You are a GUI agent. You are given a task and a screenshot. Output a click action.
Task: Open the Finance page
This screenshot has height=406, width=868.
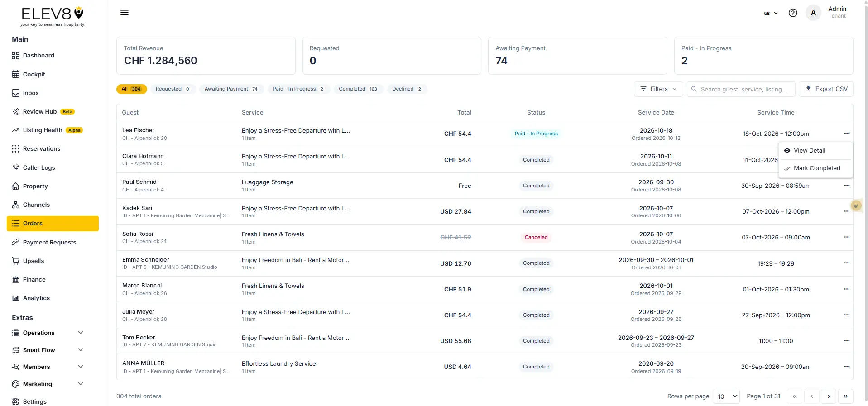pos(53,280)
